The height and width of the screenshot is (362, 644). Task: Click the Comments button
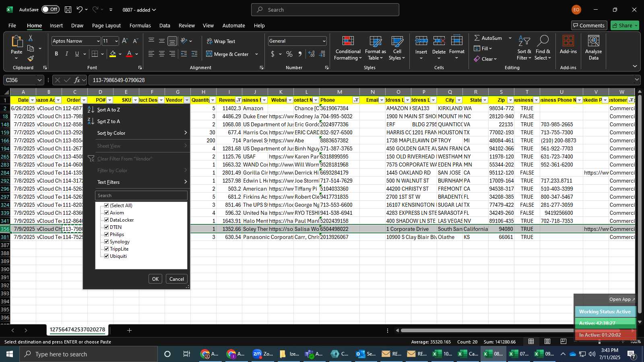point(589,25)
